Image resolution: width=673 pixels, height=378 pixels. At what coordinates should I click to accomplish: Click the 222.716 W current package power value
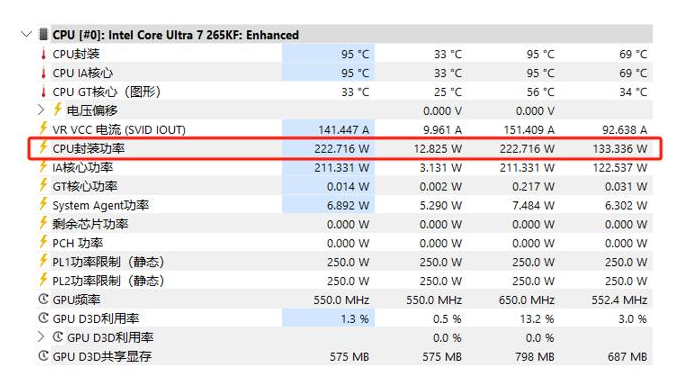click(x=341, y=149)
